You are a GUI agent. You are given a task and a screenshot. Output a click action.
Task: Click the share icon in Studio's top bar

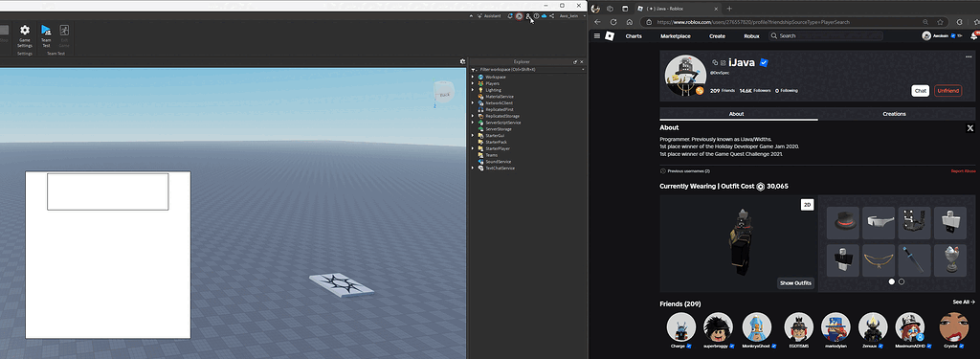[552, 15]
